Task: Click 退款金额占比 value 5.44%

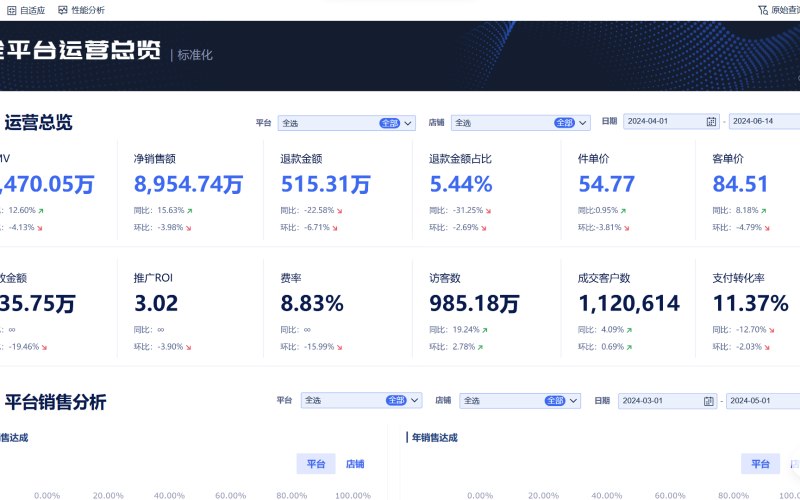Action: (461, 184)
